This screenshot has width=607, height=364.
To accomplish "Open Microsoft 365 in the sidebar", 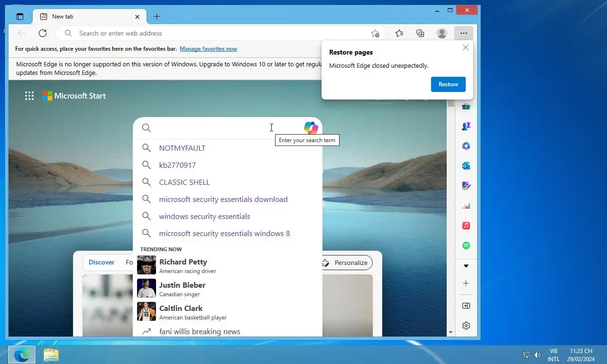I will pyautogui.click(x=466, y=146).
